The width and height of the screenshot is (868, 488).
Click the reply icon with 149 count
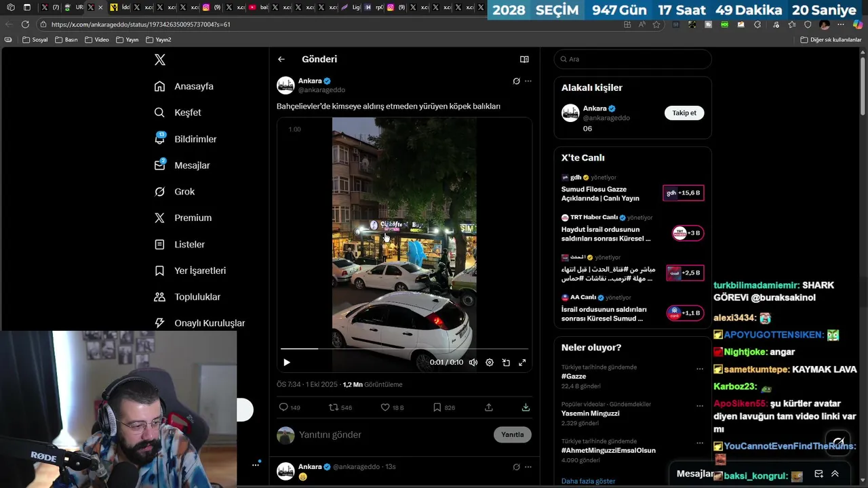[290, 407]
